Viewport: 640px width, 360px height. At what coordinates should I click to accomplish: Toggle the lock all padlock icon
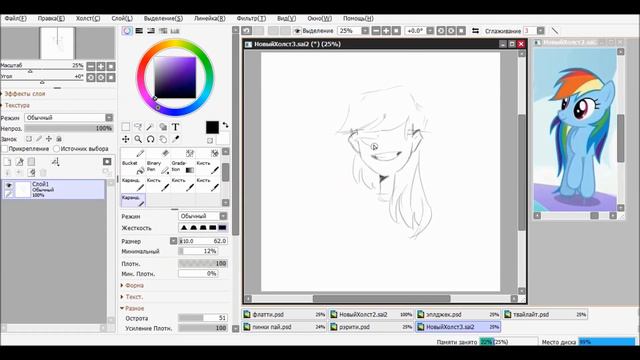point(59,139)
